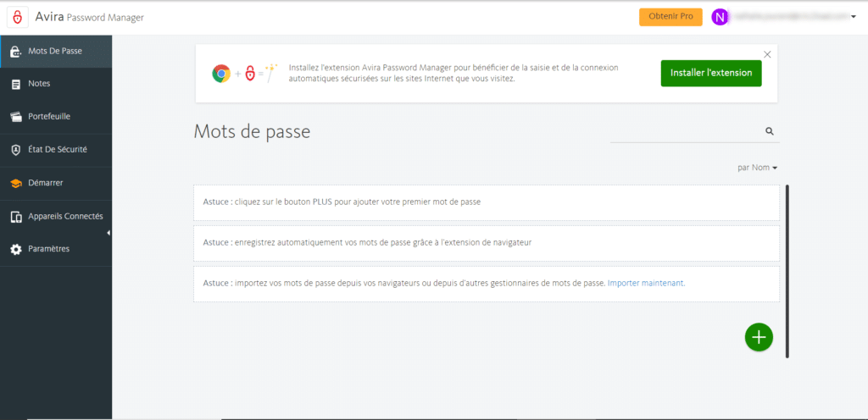Image resolution: width=868 pixels, height=420 pixels.
Task: Click Installer l'extension button
Action: (711, 73)
